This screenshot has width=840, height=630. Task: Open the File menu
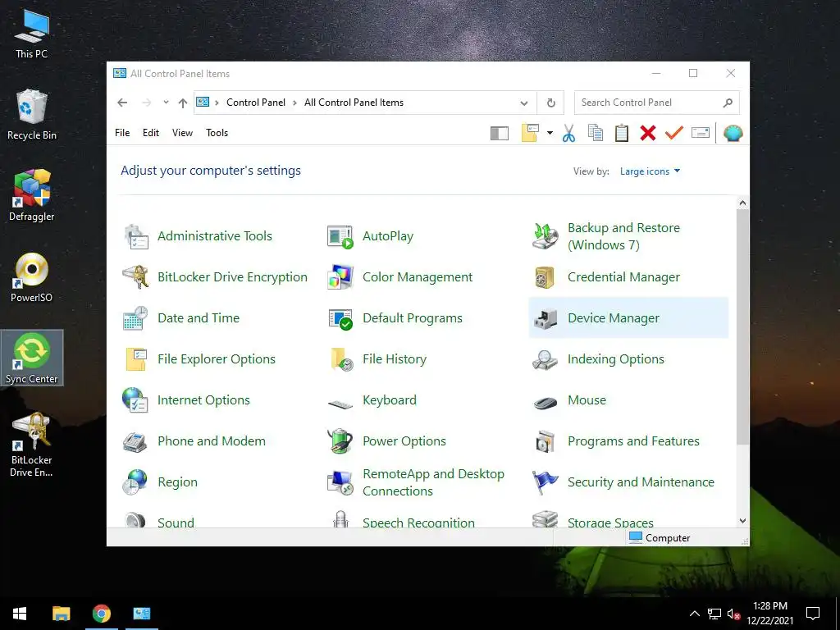coord(122,133)
